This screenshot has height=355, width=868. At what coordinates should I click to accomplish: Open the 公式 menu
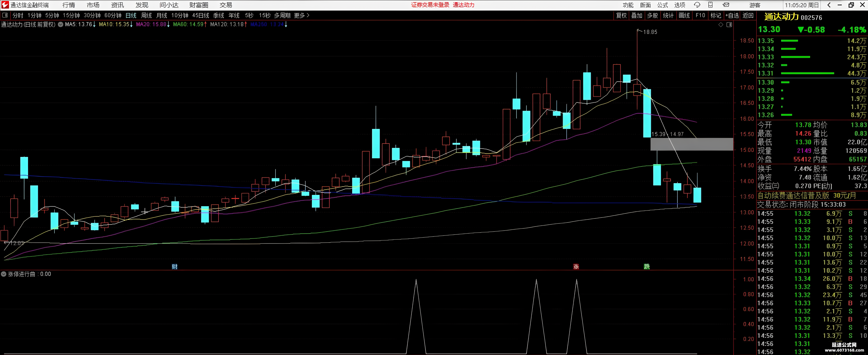[x=663, y=5]
